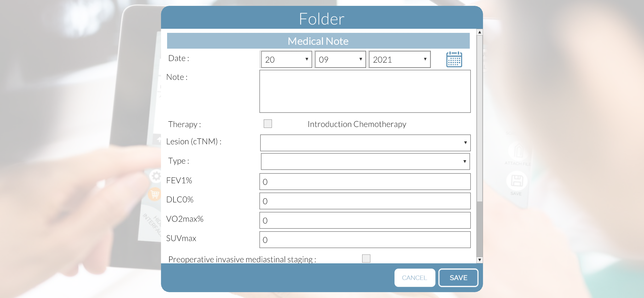Viewport: 644px width, 298px height.
Task: Click the Lesion (cTNM) label
Action: click(x=194, y=142)
